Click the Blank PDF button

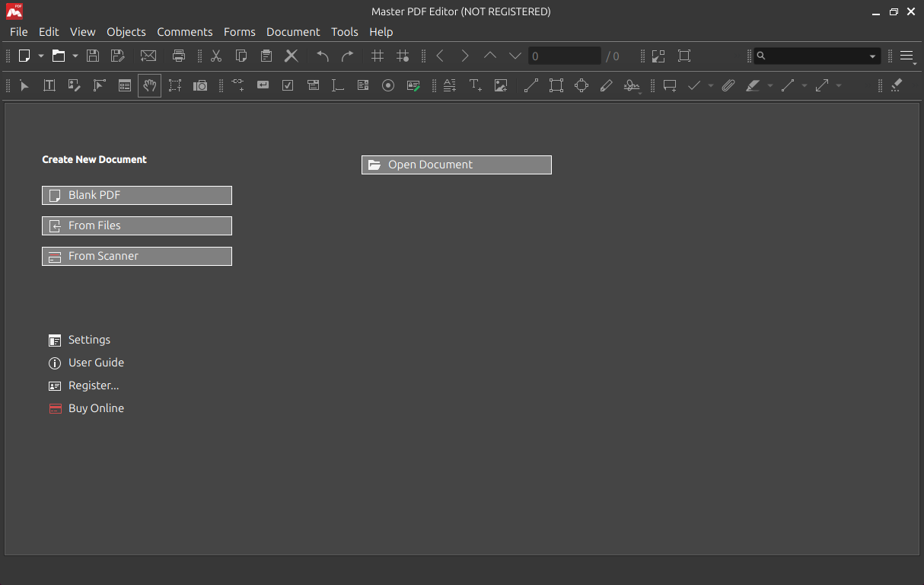(x=137, y=195)
